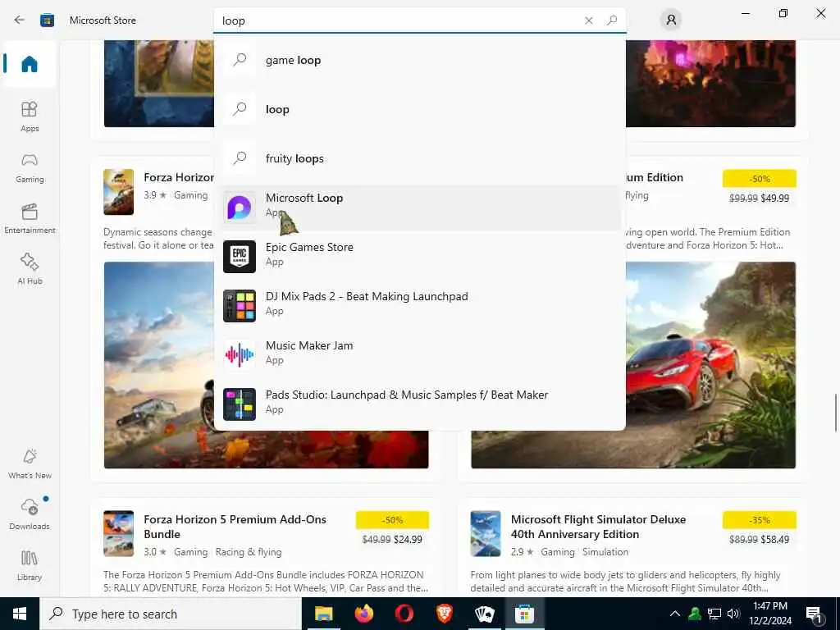Click the Microsoft Store logo icon
The width and height of the screenshot is (840, 630).
coord(47,21)
